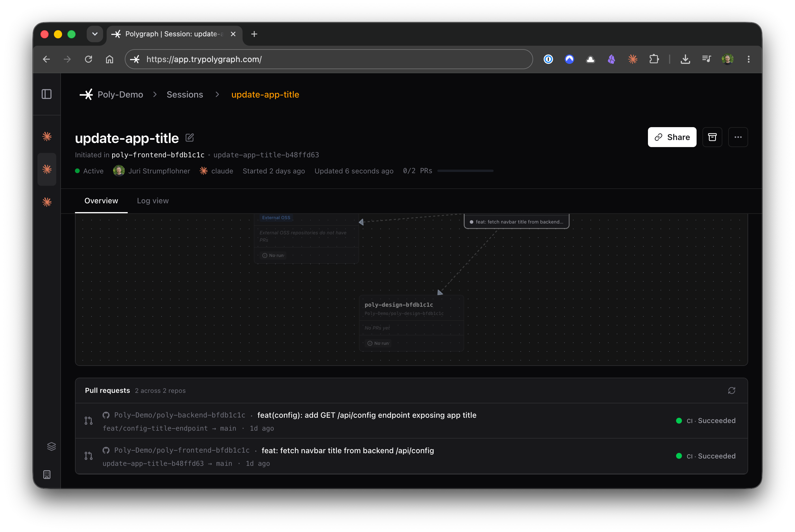Open the 1Password extension icon
Image resolution: width=795 pixels, height=532 pixels.
pos(548,59)
